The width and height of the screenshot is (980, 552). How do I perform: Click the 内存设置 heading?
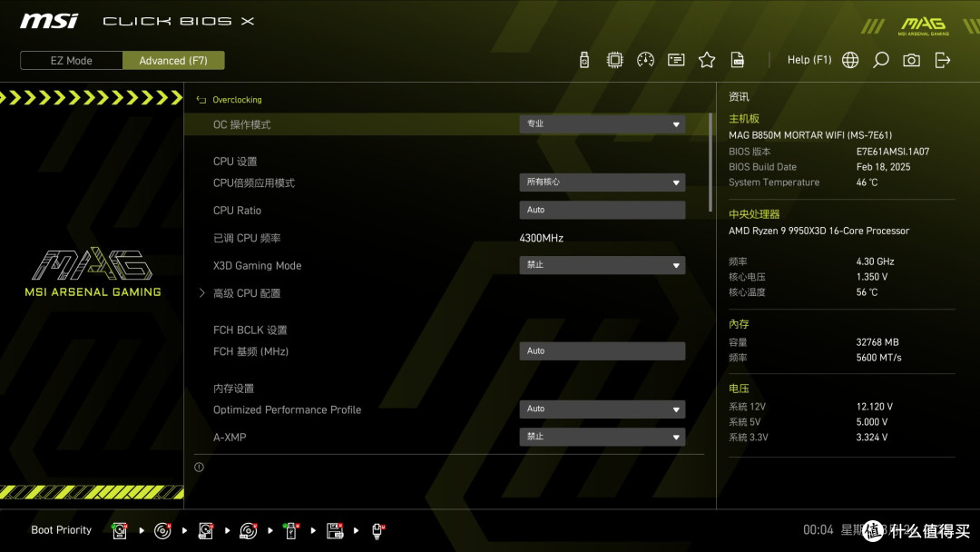233,389
